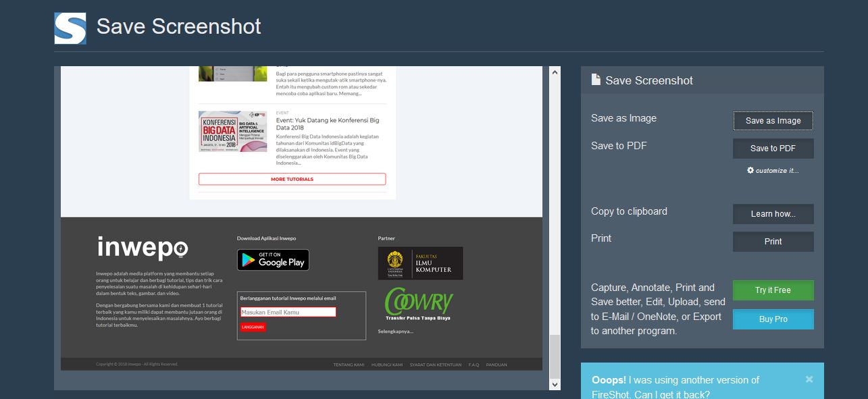Click the Selengkapnya link
The width and height of the screenshot is (868, 399).
click(x=396, y=331)
